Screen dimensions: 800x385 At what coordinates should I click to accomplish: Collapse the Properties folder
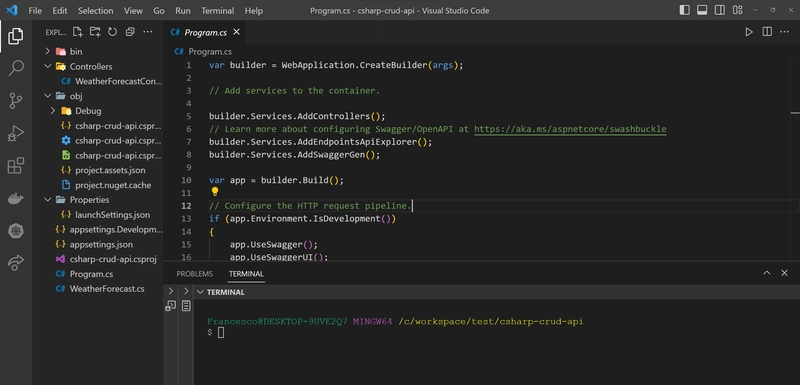(47, 199)
